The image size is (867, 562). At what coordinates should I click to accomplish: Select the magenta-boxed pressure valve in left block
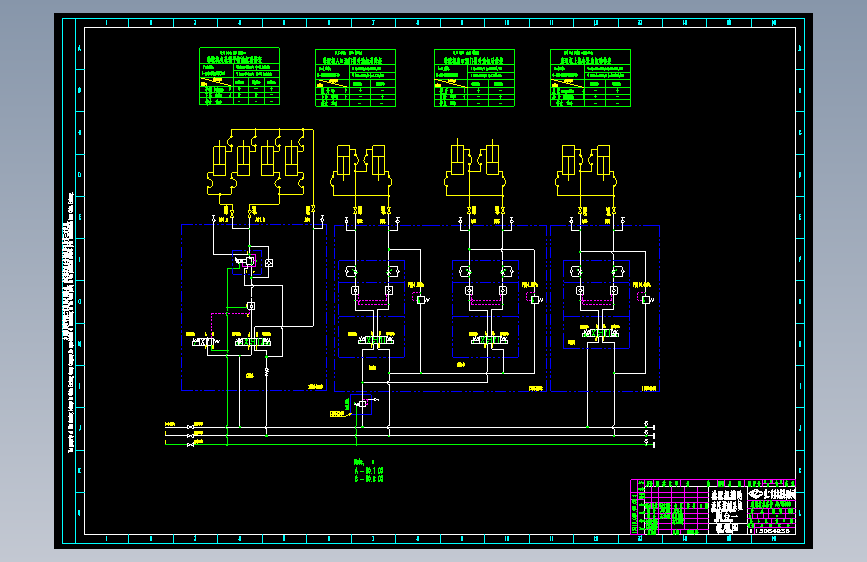tap(246, 261)
